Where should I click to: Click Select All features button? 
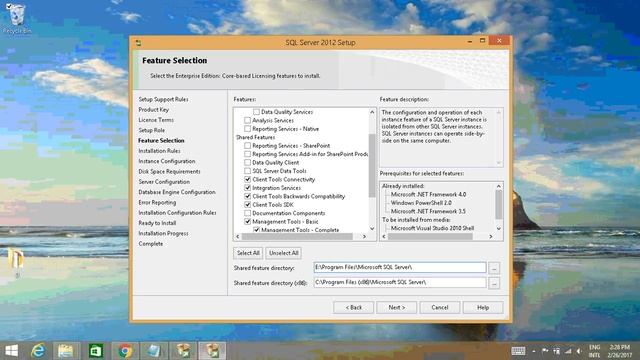point(248,253)
